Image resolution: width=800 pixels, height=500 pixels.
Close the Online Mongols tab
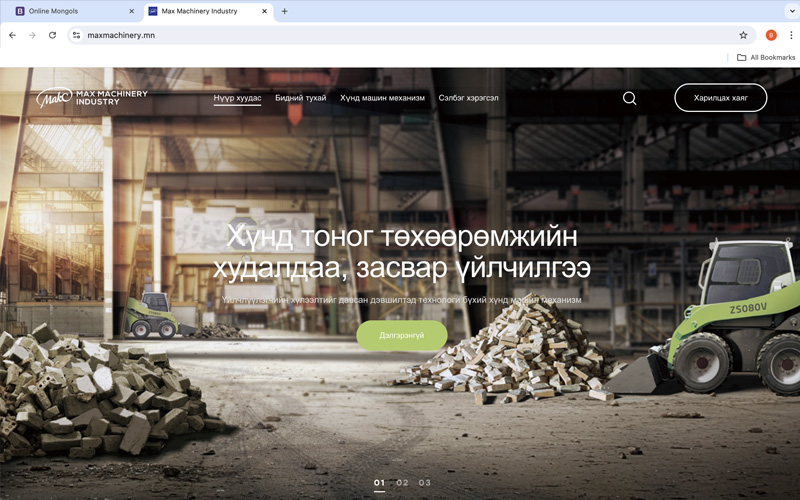[132, 11]
